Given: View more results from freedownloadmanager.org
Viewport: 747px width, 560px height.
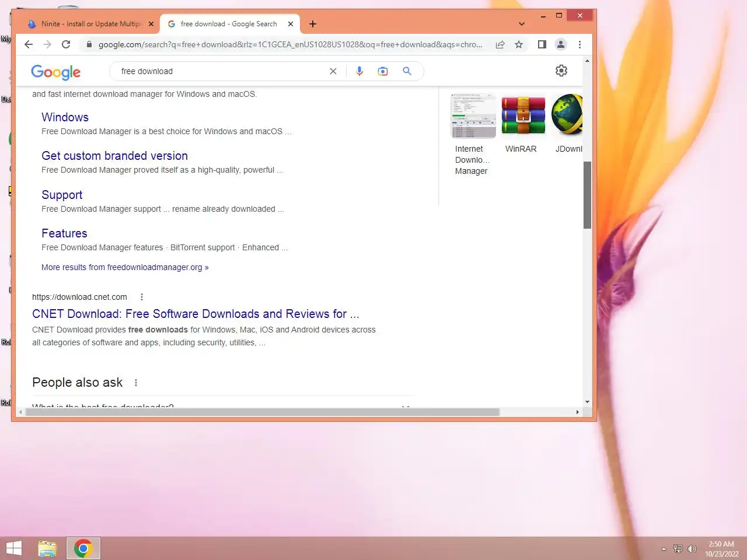Looking at the screenshot, I should click(125, 267).
